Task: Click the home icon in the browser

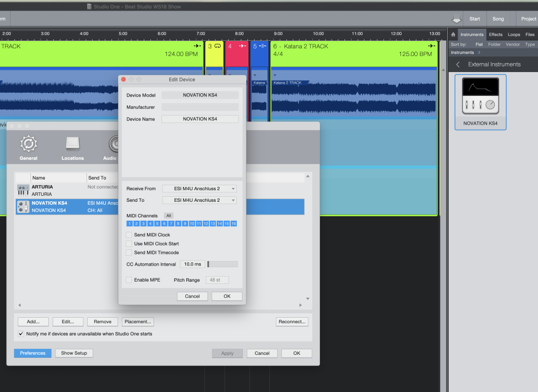Action: click(453, 34)
